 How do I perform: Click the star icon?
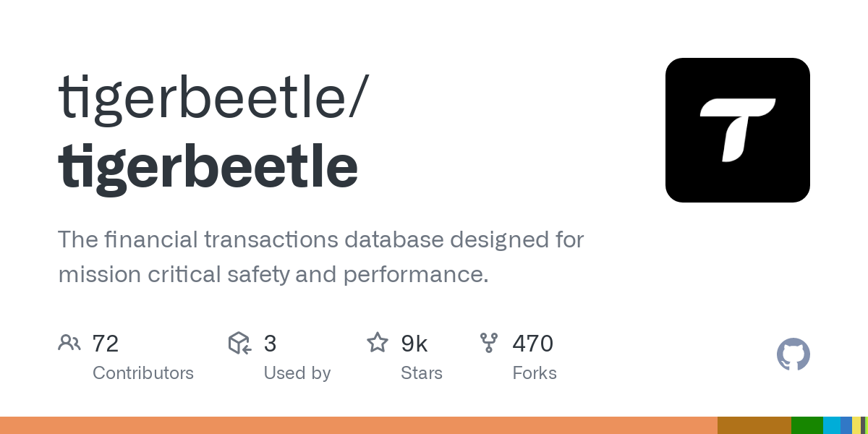pyautogui.click(x=378, y=343)
